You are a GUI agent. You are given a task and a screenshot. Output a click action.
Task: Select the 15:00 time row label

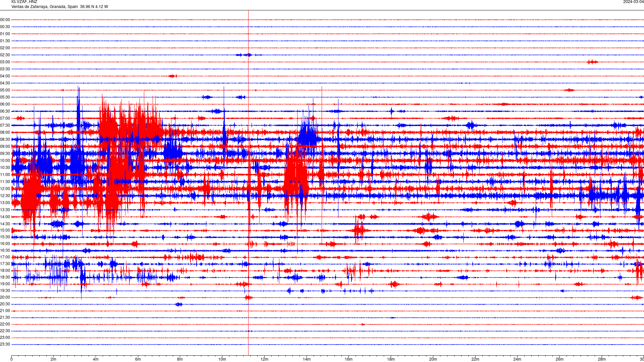pyautogui.click(x=5, y=230)
